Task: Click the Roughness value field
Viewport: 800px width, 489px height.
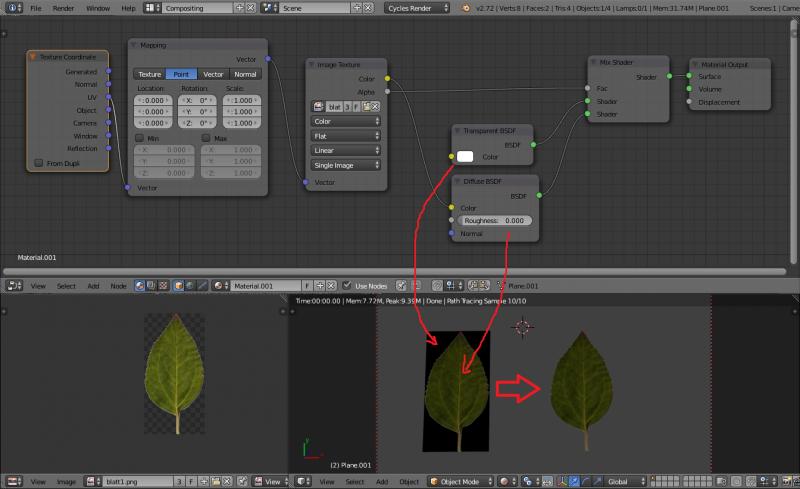Action: pos(495,220)
